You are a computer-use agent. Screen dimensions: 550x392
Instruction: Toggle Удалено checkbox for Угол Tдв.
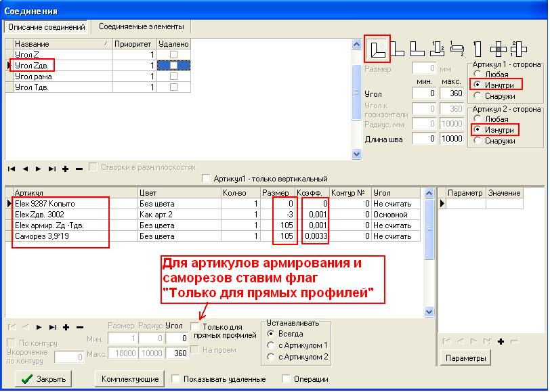[173, 87]
